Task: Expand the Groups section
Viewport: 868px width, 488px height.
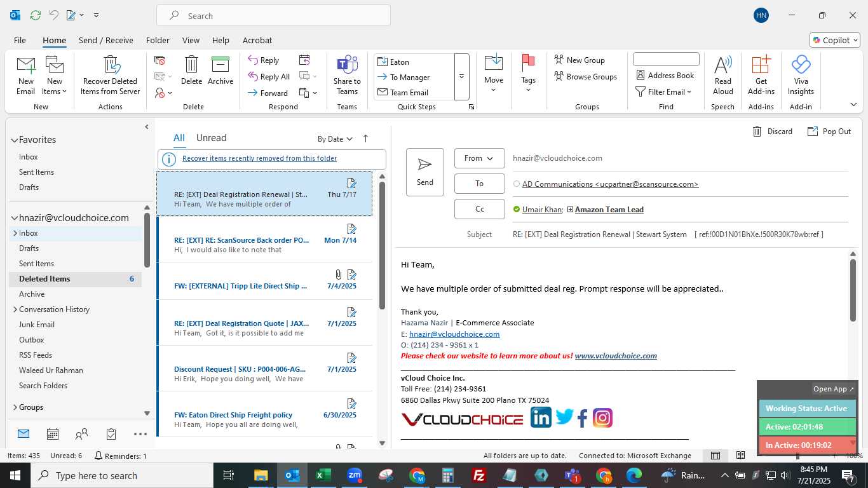Action: 15,407
